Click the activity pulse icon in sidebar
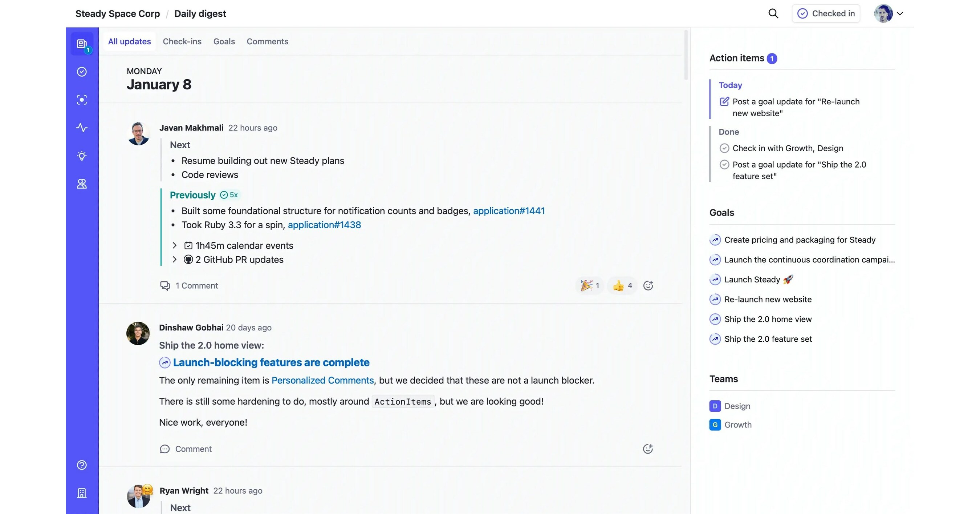 tap(82, 128)
